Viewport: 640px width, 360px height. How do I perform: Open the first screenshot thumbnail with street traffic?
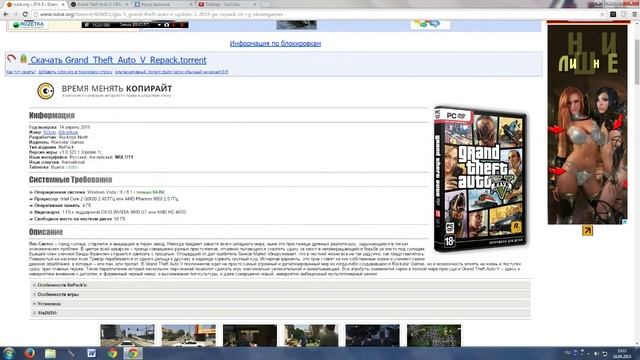click(128, 336)
